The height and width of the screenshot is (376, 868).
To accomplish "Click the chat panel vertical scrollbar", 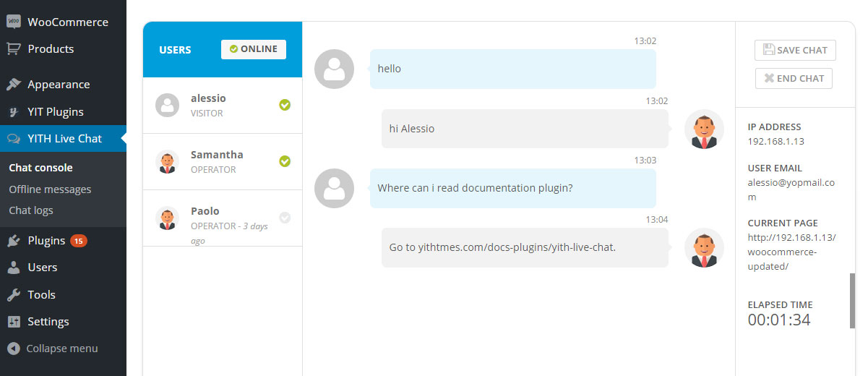I will 853,301.
